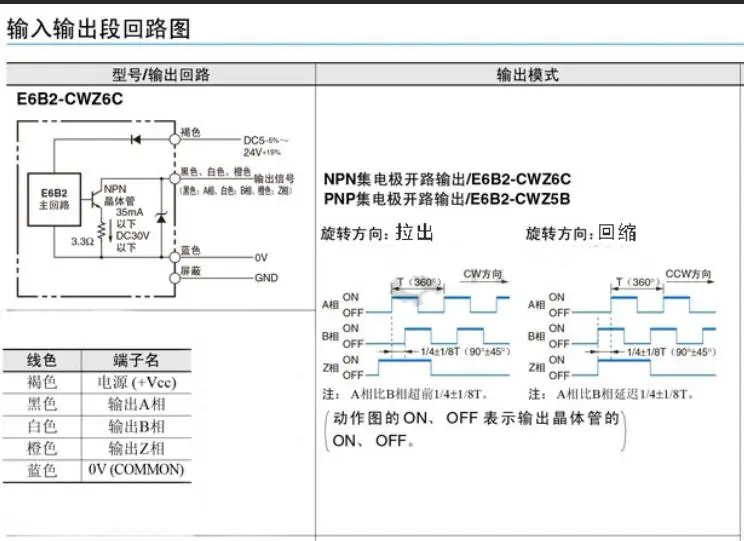Viewport: 744px width, 541px height.
Task: Click 1/4±1/8T (90°±45°) in the CW chart
Action: pos(465,352)
